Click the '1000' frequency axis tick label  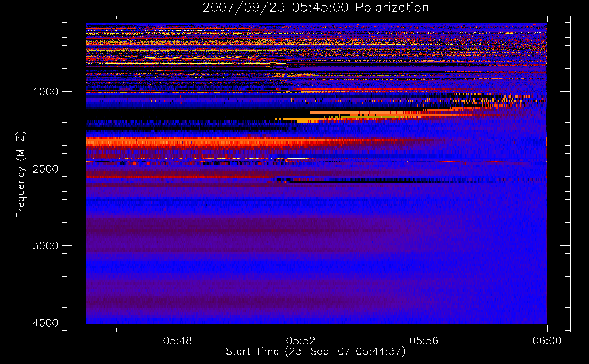point(46,92)
